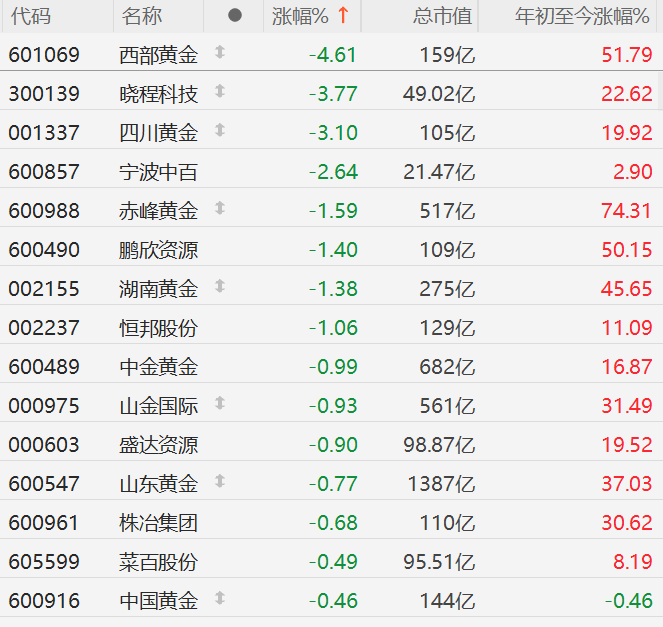Click market cap 98.87亿
663x627 pixels.
tap(439, 445)
